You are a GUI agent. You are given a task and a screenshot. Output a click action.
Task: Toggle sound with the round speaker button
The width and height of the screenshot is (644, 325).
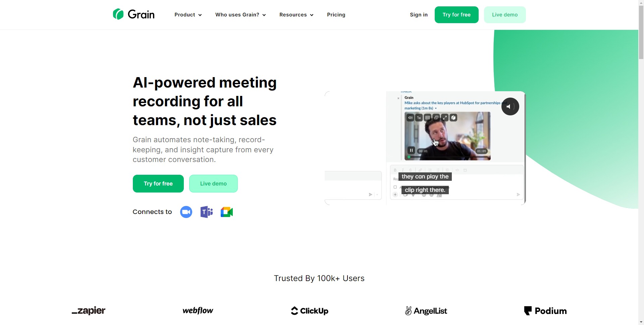click(x=510, y=106)
